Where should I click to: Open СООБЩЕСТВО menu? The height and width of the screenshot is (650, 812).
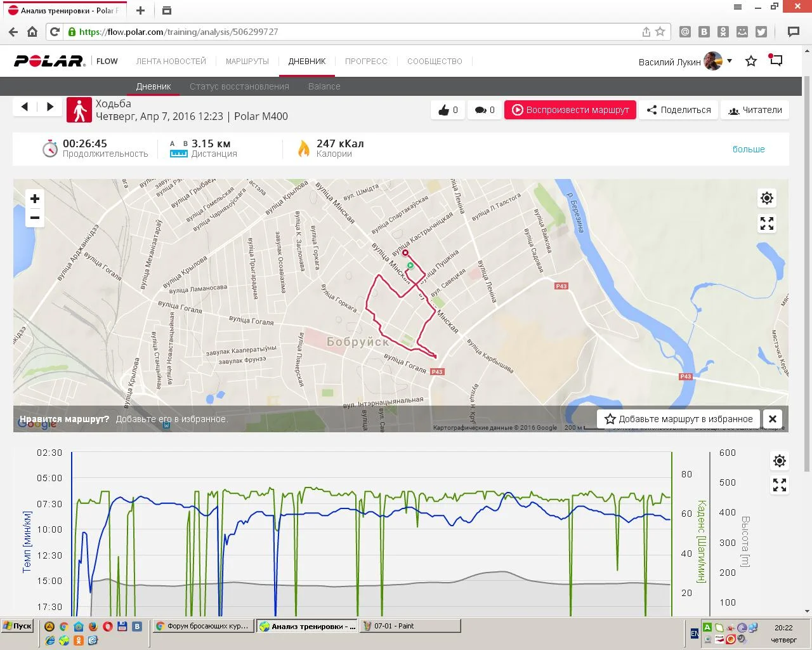(x=435, y=62)
